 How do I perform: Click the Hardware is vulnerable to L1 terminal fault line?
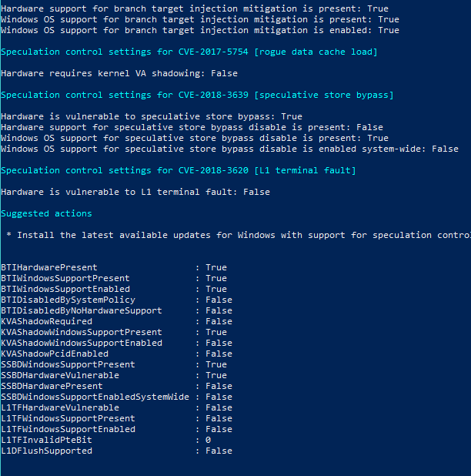click(135, 192)
